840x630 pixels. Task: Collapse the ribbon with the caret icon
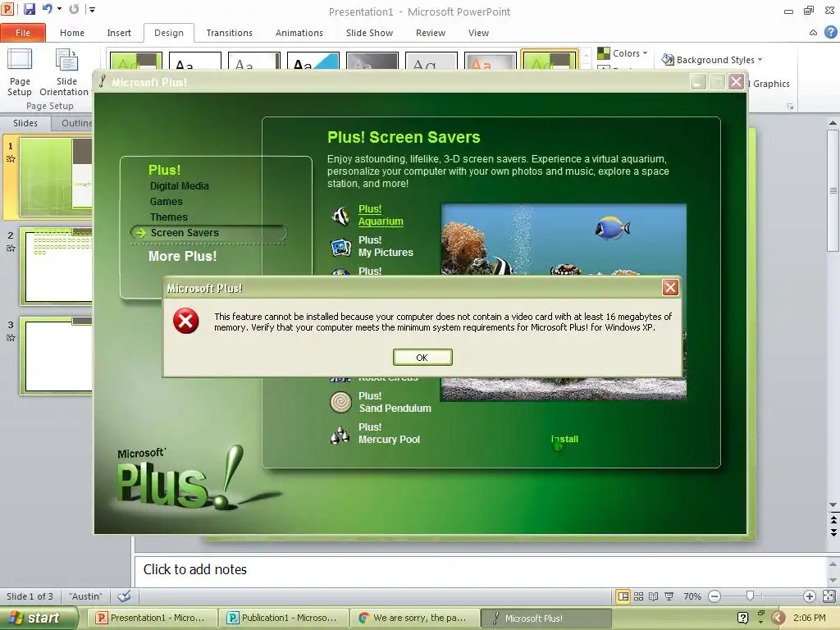coord(813,33)
